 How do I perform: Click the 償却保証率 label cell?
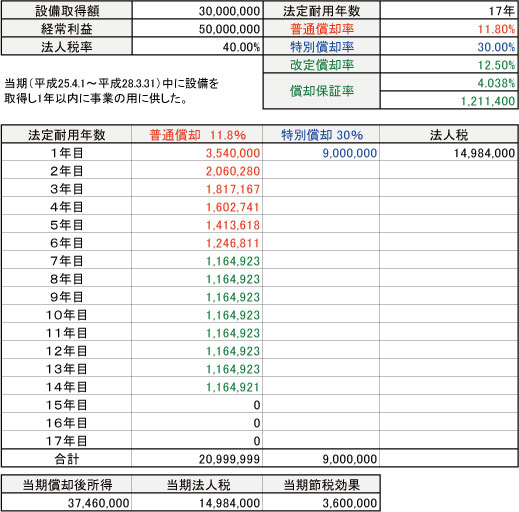tap(322, 91)
